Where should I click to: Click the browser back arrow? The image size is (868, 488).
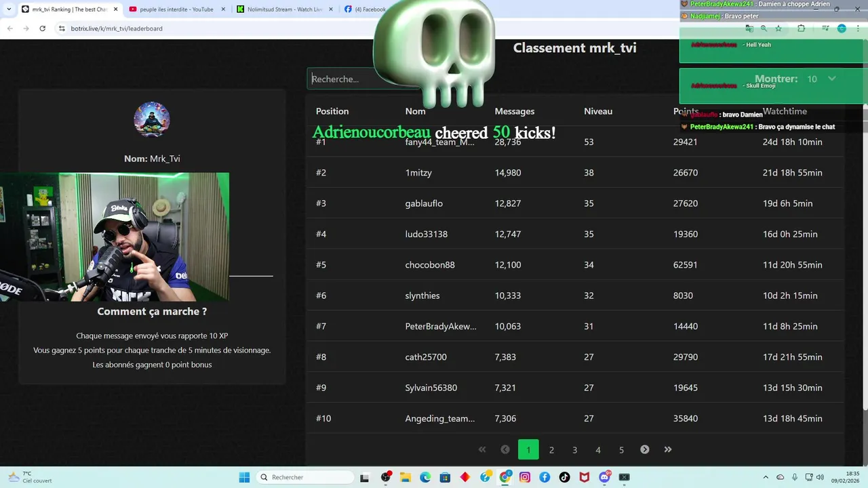point(10,28)
